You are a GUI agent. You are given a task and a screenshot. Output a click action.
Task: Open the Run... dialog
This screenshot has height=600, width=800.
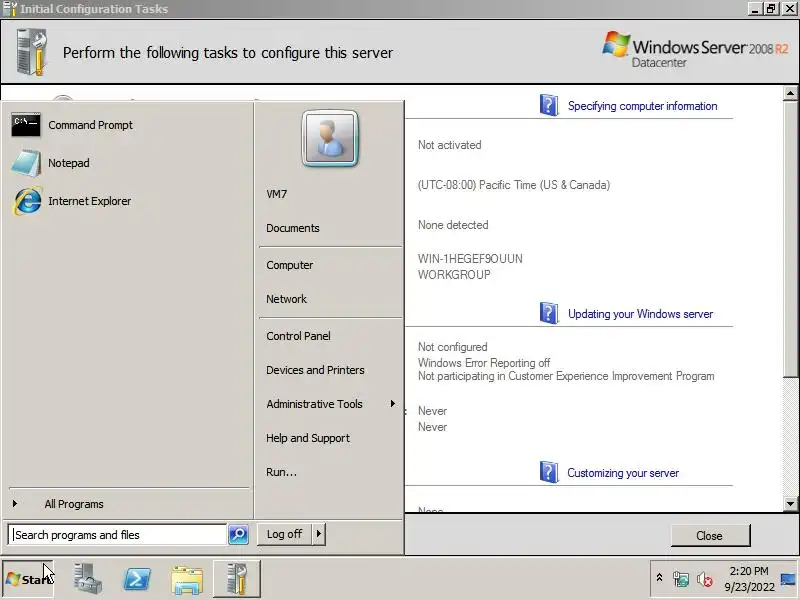(282, 472)
